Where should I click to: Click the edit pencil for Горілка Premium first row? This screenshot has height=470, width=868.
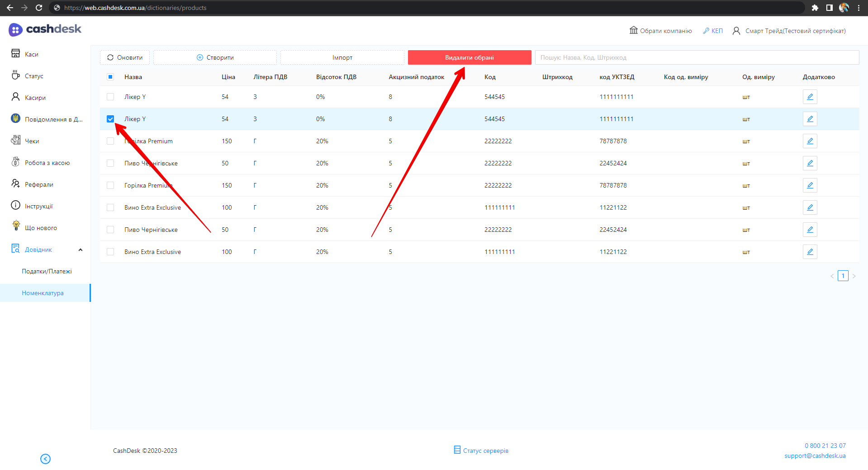(x=810, y=141)
